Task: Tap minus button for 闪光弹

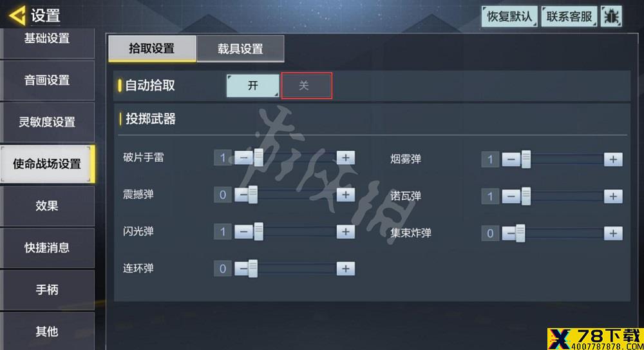Action: tap(243, 231)
